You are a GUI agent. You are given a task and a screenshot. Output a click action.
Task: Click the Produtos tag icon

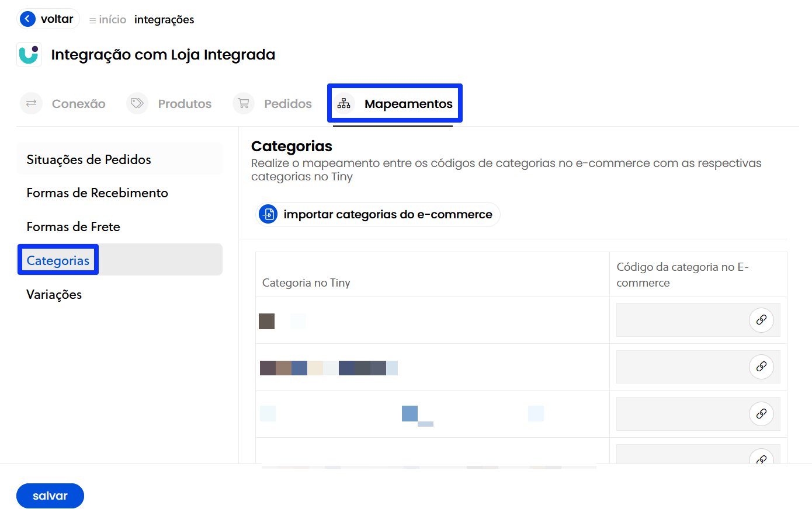click(x=137, y=104)
